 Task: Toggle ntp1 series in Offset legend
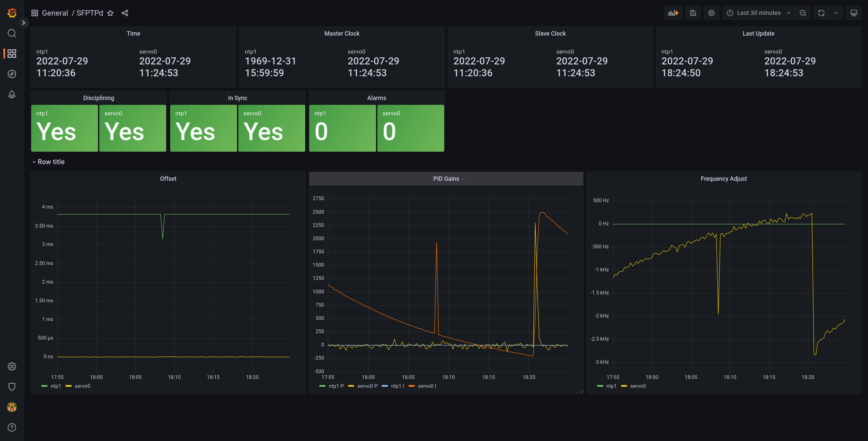pyautogui.click(x=56, y=386)
